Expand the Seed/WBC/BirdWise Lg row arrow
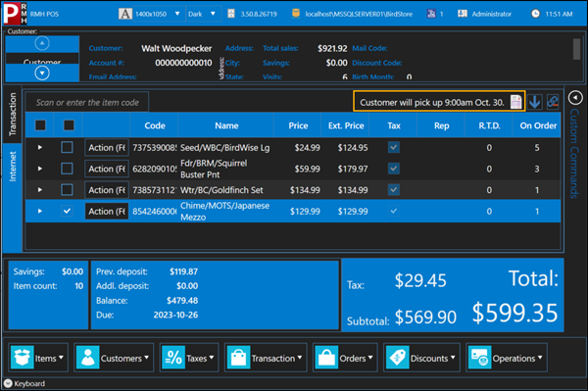The image size is (588, 391). coord(40,147)
